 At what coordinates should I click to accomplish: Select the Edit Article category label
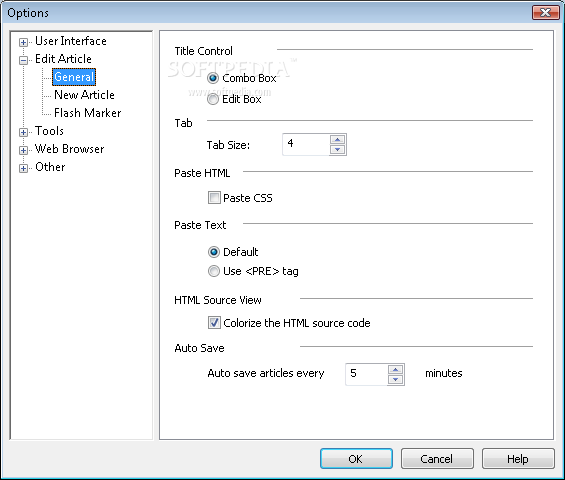pyautogui.click(x=63, y=59)
